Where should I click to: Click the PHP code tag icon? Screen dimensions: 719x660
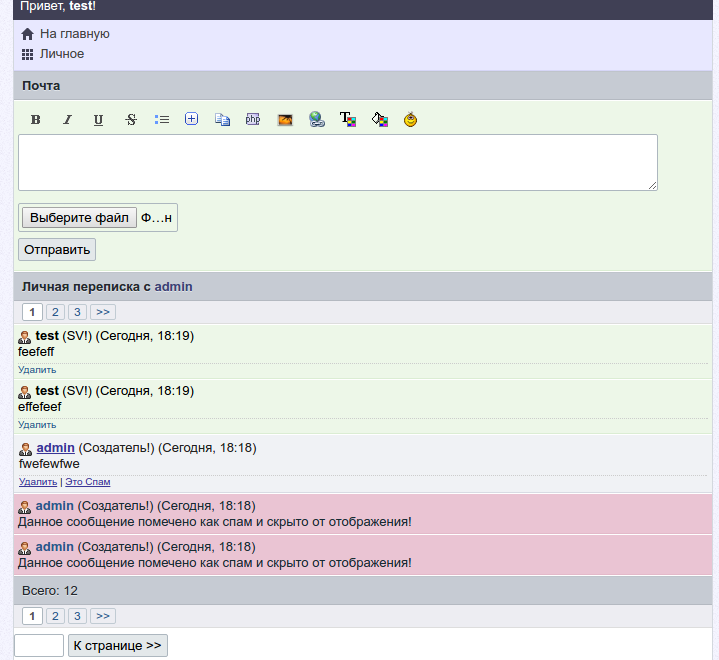point(253,120)
